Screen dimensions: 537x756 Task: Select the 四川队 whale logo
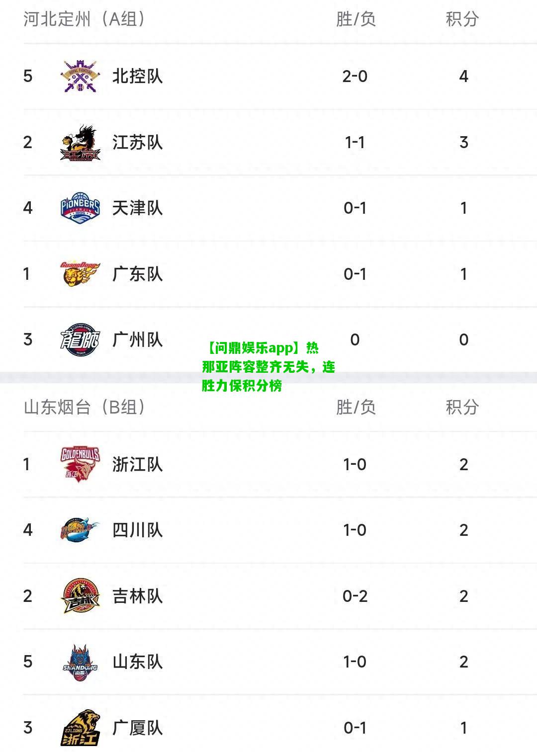[x=80, y=530]
